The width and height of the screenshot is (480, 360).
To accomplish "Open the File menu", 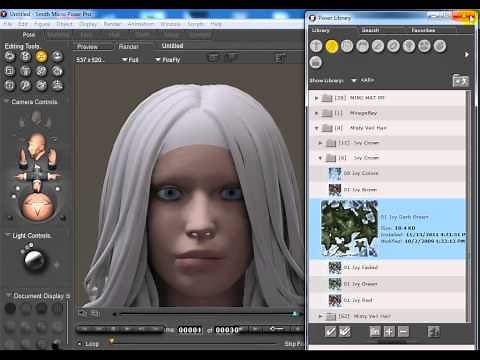I will [x=8, y=24].
